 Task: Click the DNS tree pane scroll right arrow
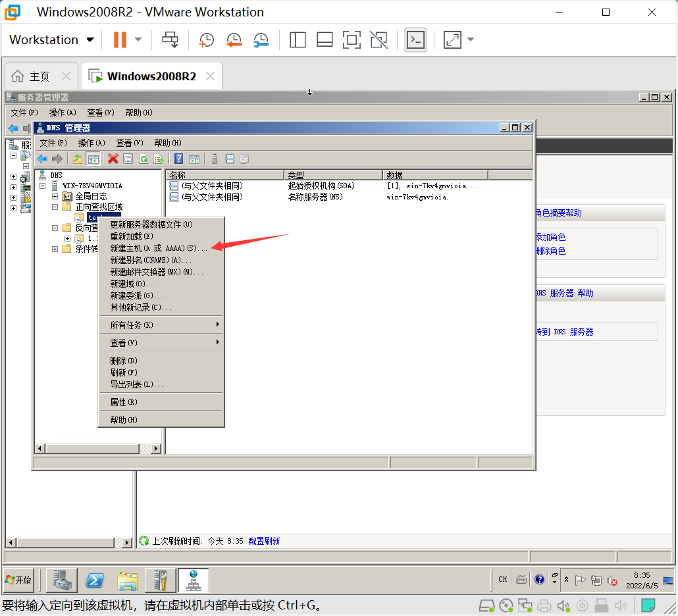click(155, 449)
